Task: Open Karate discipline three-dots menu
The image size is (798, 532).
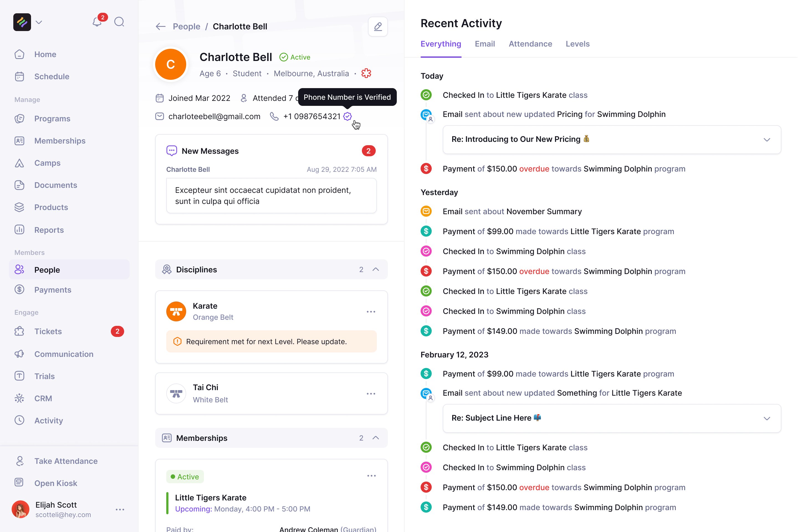Action: coord(371,311)
